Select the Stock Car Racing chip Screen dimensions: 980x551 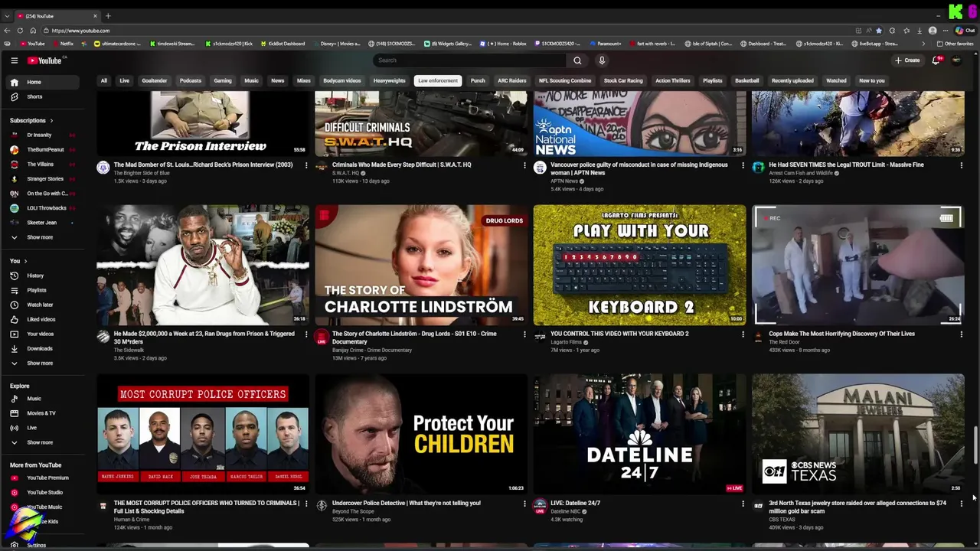pos(623,80)
